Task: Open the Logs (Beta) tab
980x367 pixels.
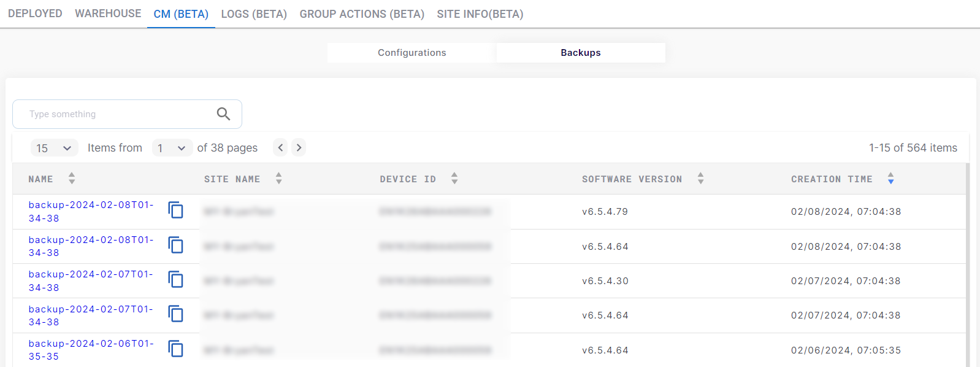Action: tap(254, 14)
